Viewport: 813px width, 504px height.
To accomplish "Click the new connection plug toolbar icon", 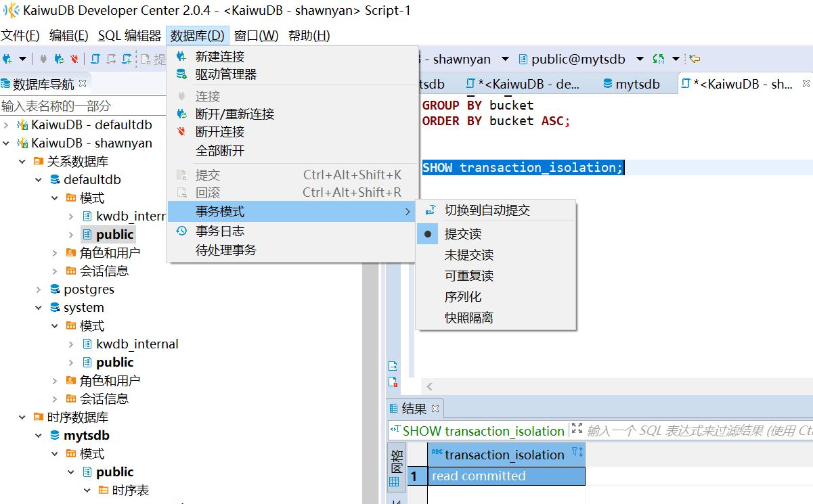I will [7, 59].
